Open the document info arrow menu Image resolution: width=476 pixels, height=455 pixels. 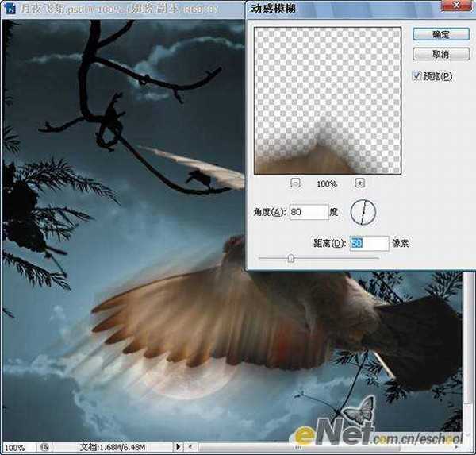click(x=180, y=448)
